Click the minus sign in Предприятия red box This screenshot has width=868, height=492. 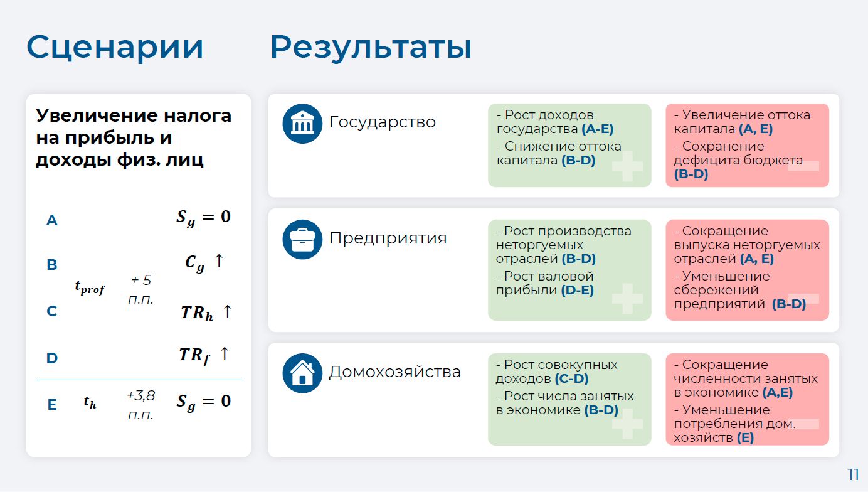click(x=803, y=299)
